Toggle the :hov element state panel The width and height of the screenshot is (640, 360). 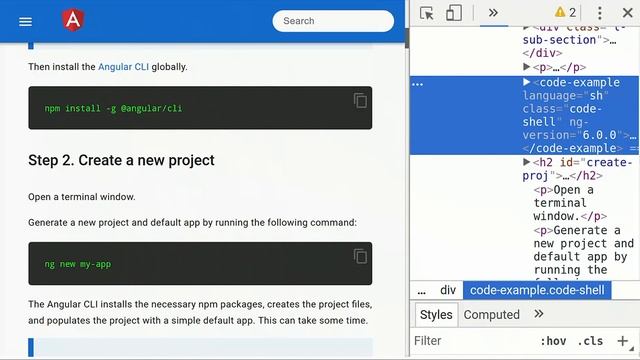553,341
